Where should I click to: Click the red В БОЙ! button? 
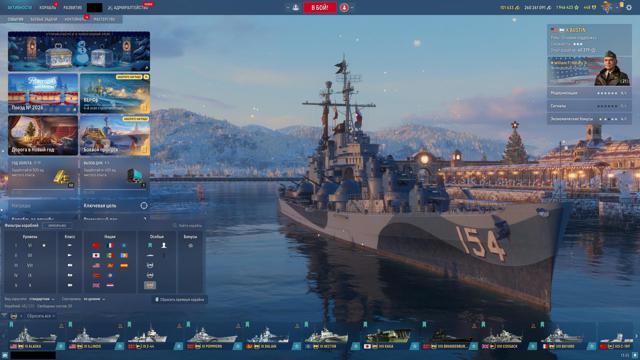click(x=320, y=7)
